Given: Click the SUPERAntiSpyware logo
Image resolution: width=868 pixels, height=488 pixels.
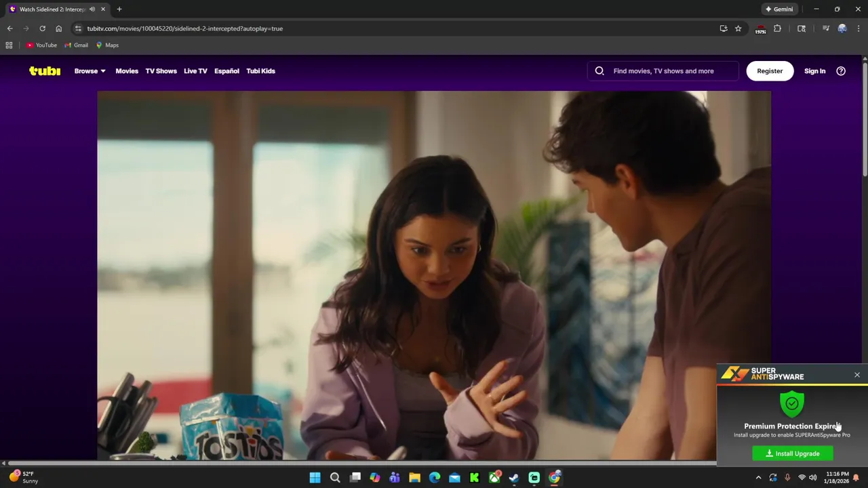Looking at the screenshot, I should 762,374.
